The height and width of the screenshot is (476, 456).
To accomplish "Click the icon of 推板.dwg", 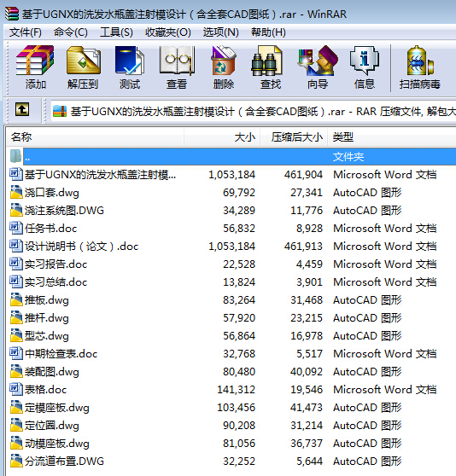I will pyautogui.click(x=16, y=299).
